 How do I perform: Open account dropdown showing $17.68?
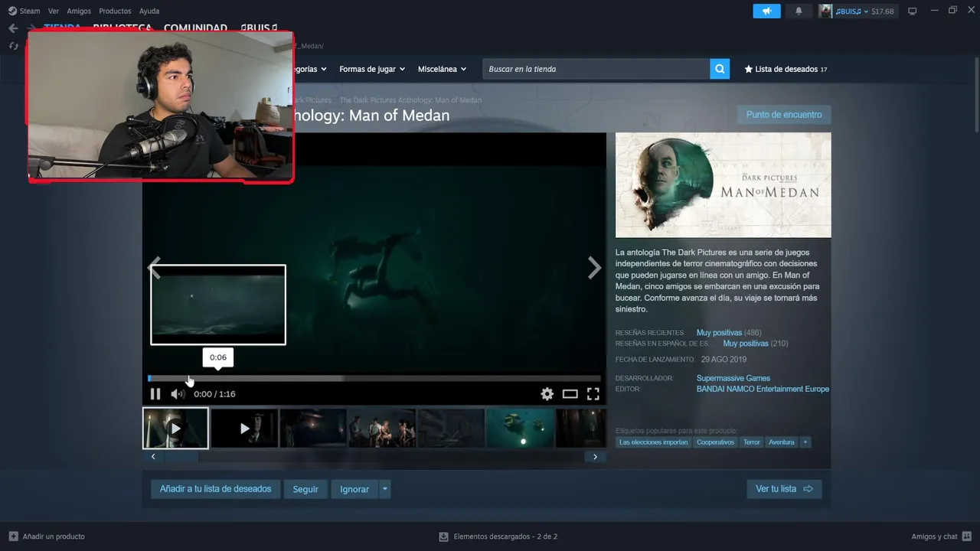(857, 11)
